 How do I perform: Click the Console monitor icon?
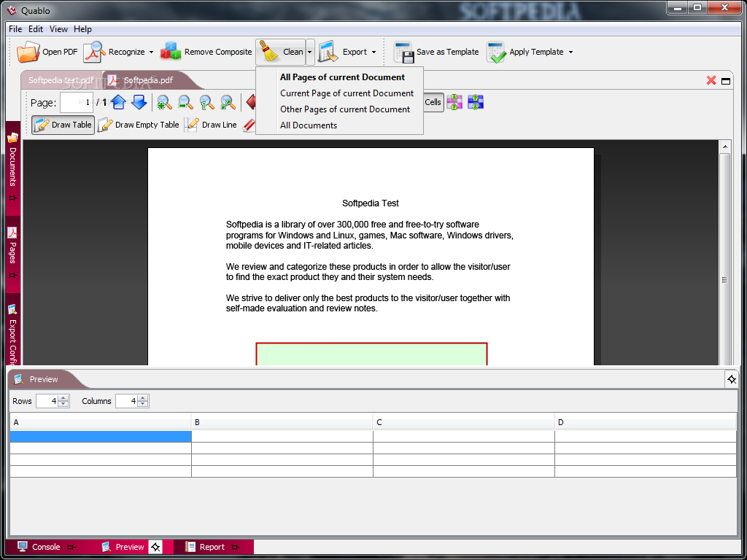[23, 547]
